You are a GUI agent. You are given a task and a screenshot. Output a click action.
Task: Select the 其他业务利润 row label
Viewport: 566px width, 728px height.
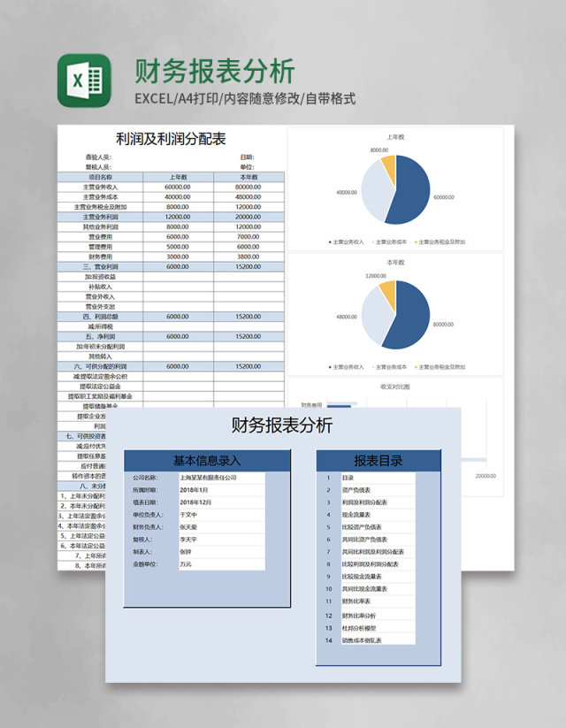point(100,227)
